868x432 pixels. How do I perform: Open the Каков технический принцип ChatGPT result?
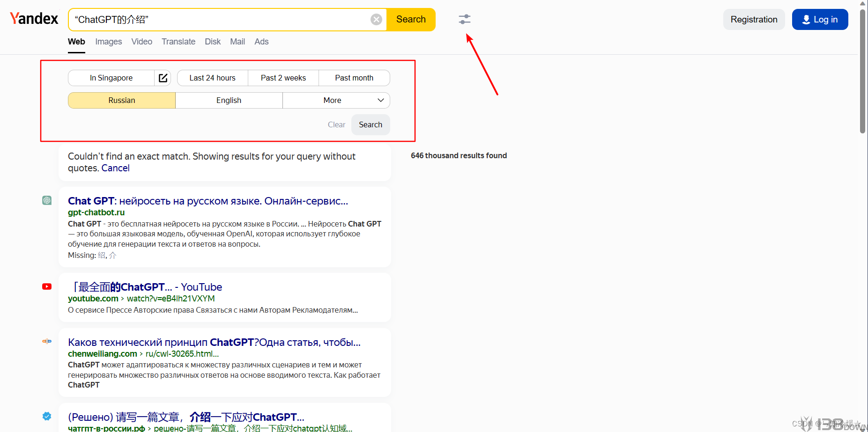(214, 342)
